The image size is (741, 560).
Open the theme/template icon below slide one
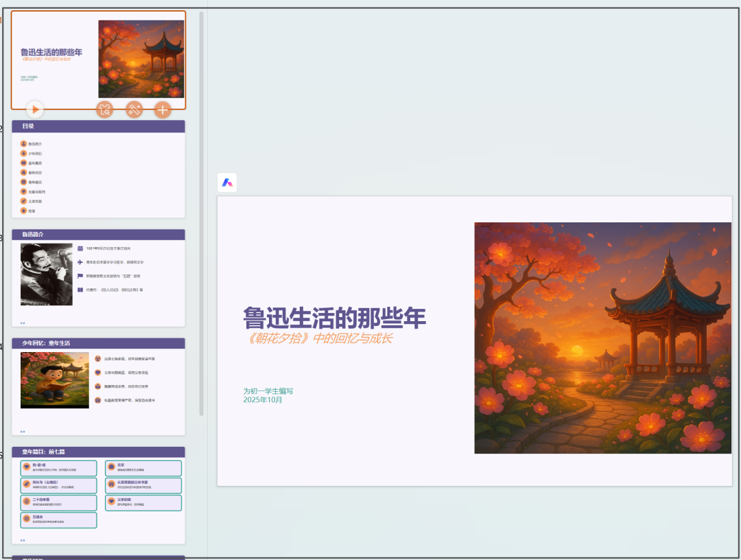pyautogui.click(x=104, y=109)
